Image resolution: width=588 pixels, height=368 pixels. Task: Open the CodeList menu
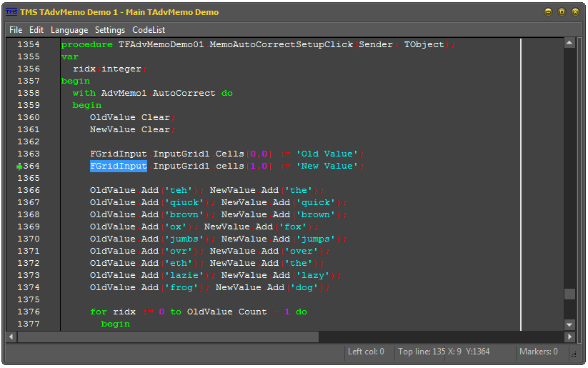click(149, 30)
